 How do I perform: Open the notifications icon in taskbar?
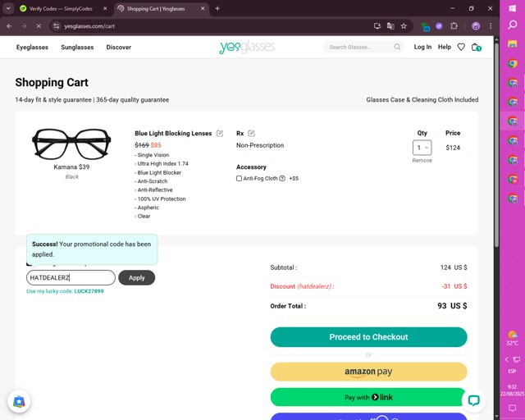click(x=512, y=408)
